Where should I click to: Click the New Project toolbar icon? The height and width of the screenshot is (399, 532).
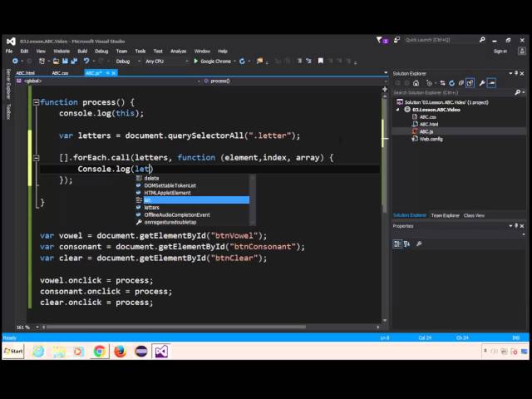[x=42, y=61]
